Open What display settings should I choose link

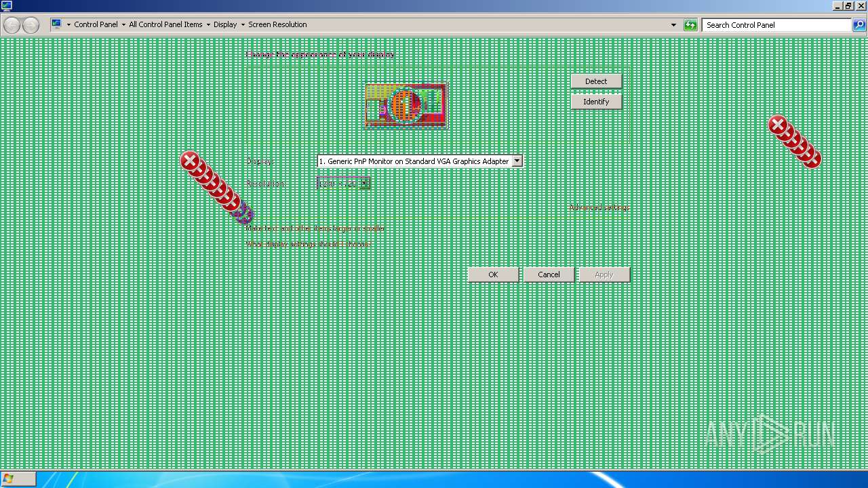tap(309, 244)
